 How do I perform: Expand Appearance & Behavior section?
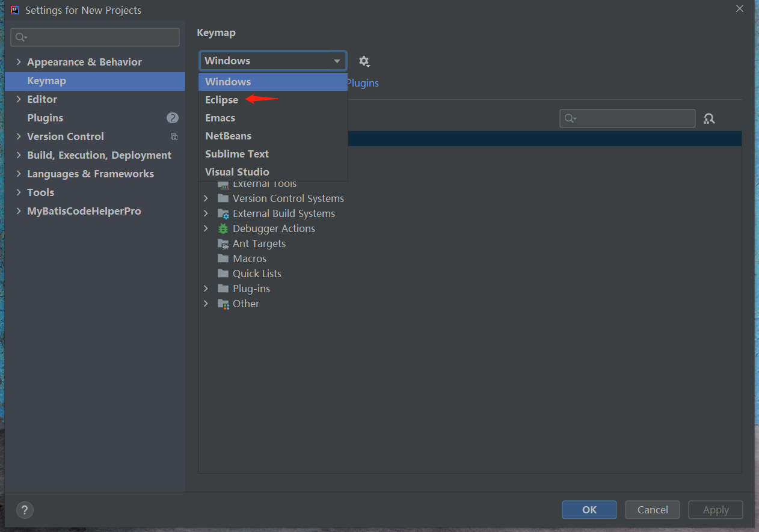point(19,62)
